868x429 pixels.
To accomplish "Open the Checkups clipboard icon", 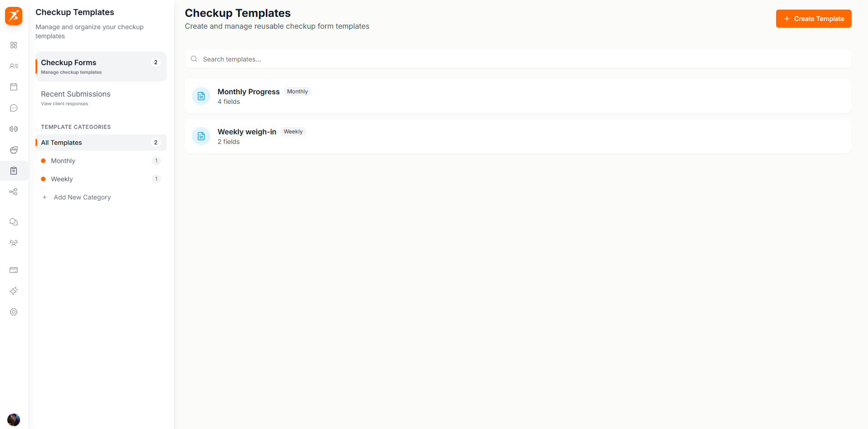I will 14,171.
